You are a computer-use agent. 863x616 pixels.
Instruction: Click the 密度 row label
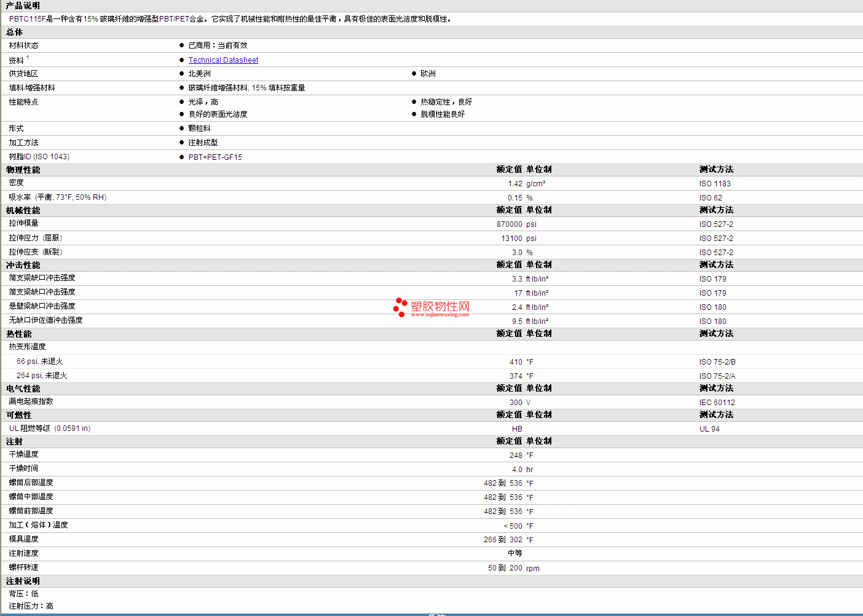coord(16,183)
